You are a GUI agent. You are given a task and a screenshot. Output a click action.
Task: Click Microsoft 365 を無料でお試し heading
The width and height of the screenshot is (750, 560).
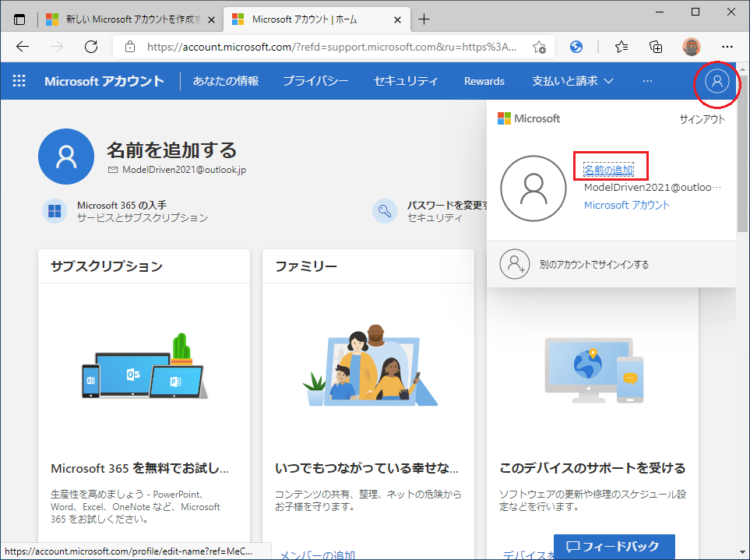click(139, 468)
